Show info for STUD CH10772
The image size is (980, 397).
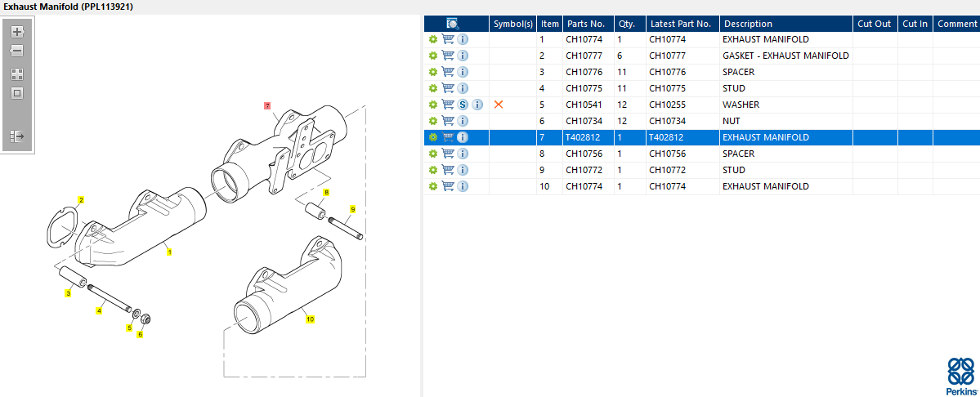tap(463, 170)
